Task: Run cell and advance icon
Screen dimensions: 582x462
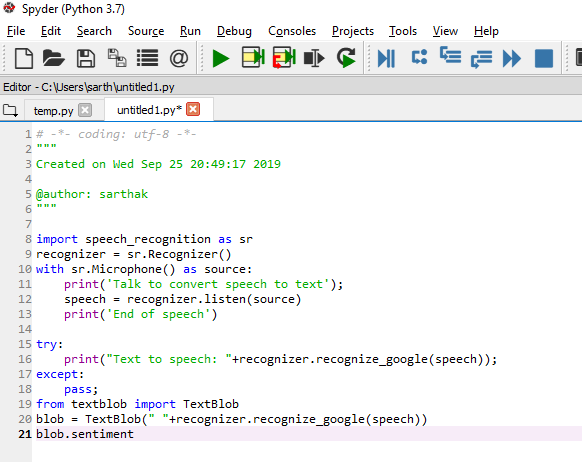Action: (284, 58)
